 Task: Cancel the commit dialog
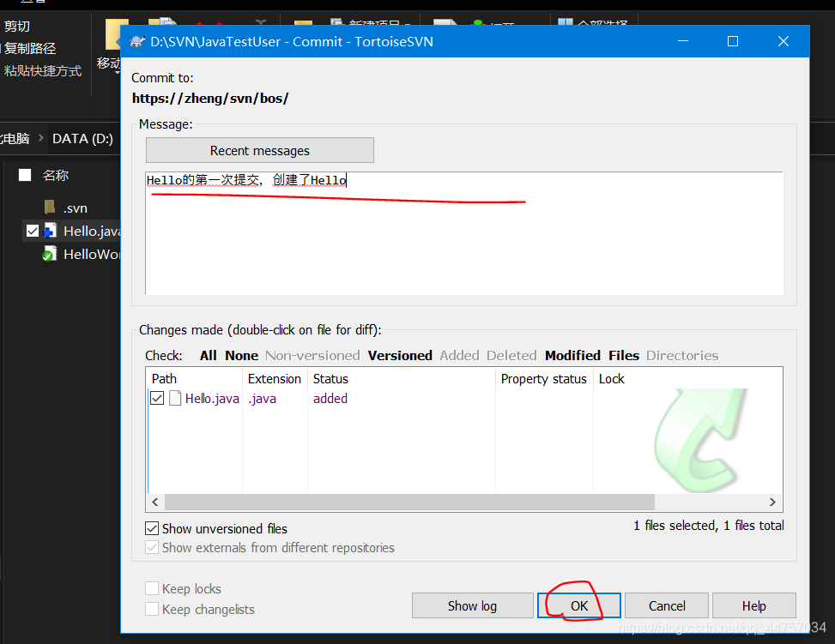pyautogui.click(x=667, y=605)
